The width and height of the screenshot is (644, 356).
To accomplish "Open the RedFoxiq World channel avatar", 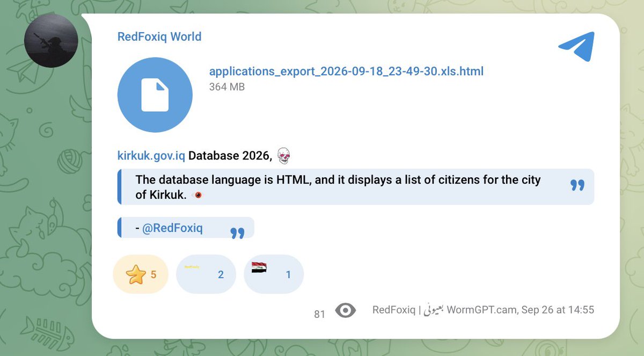I will point(52,41).
